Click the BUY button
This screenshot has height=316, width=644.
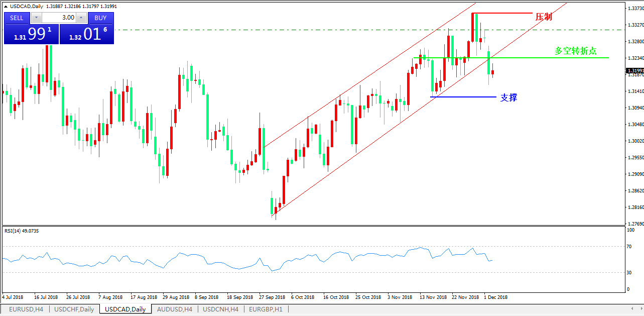coord(100,18)
